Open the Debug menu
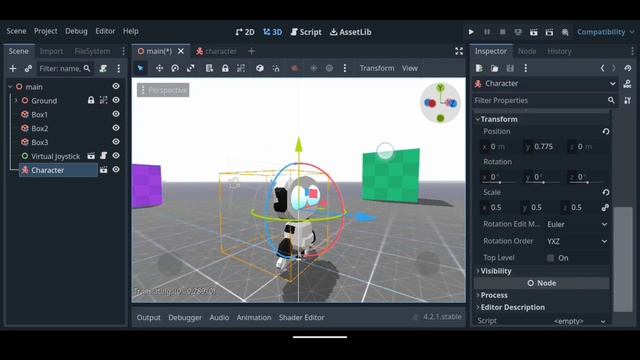The width and height of the screenshot is (640, 360). click(x=76, y=31)
